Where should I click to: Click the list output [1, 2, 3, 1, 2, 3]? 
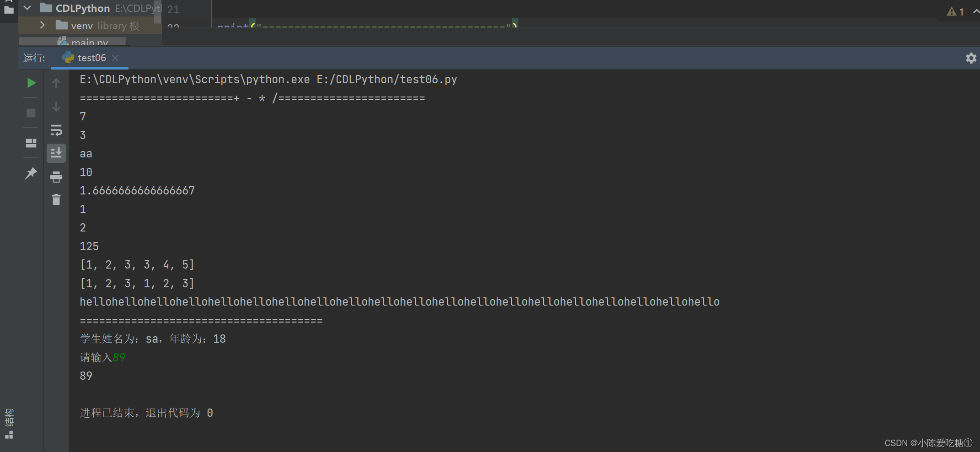(x=137, y=284)
